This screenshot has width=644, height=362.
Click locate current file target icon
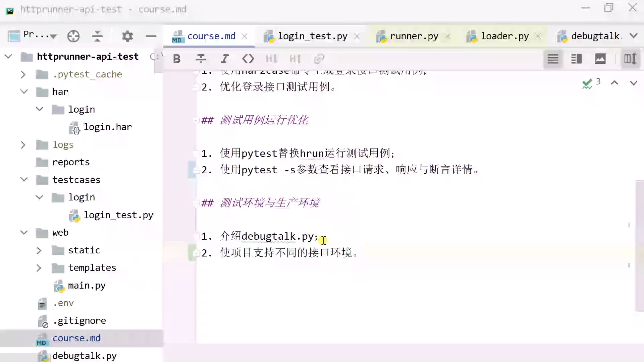(73, 36)
